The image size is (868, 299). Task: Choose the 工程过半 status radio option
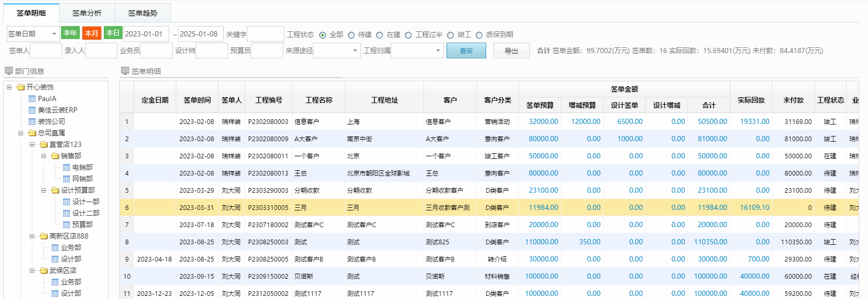click(408, 35)
